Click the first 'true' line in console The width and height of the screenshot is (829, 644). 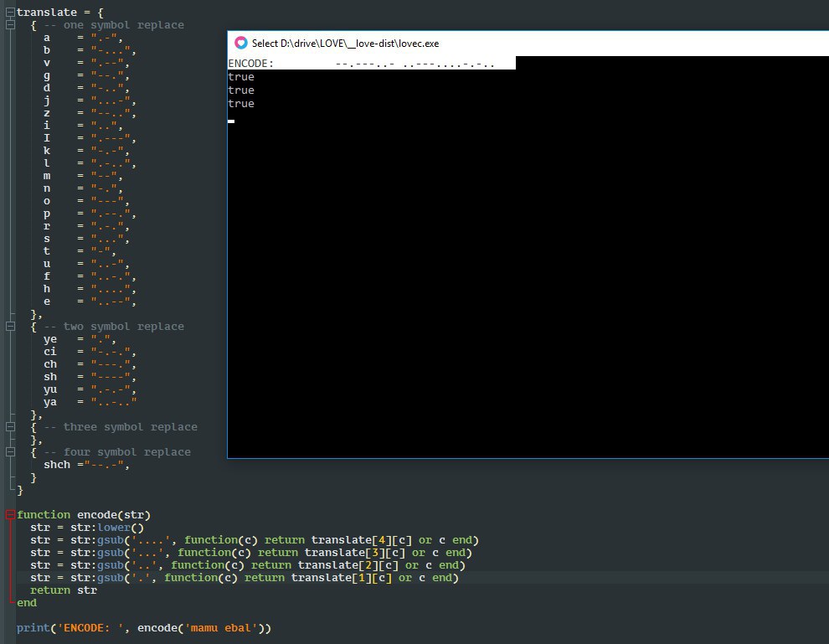click(241, 77)
